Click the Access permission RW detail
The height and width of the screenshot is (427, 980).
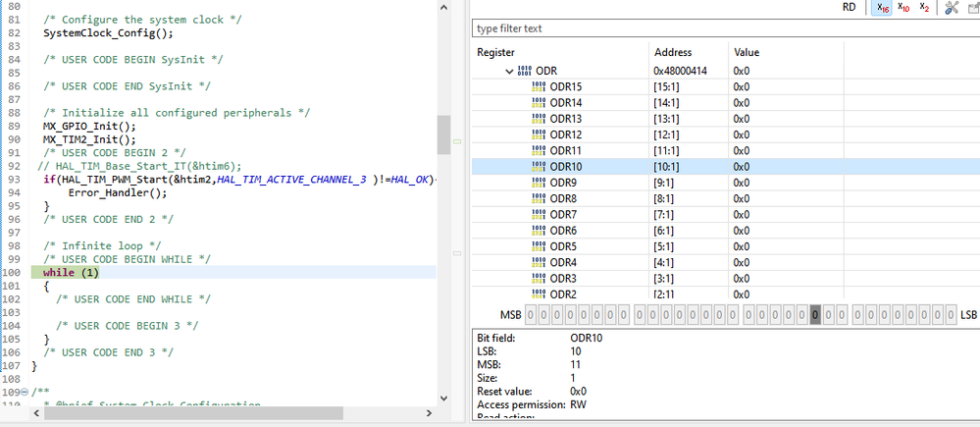(x=578, y=404)
